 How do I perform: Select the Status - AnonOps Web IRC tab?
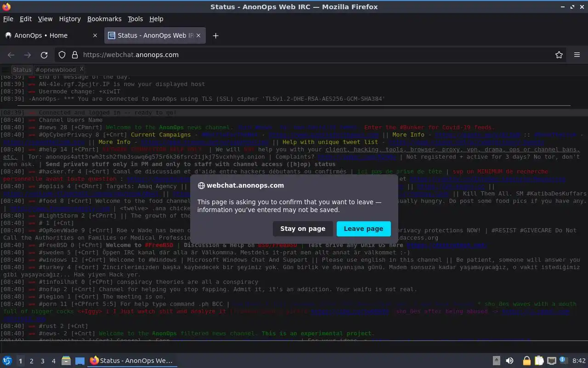(155, 35)
